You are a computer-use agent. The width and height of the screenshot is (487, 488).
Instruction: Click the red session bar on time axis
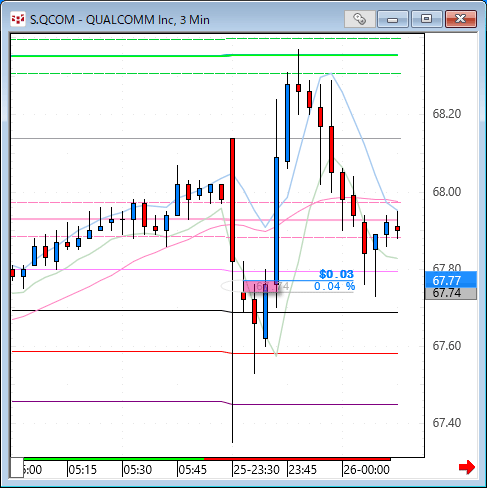(297, 459)
